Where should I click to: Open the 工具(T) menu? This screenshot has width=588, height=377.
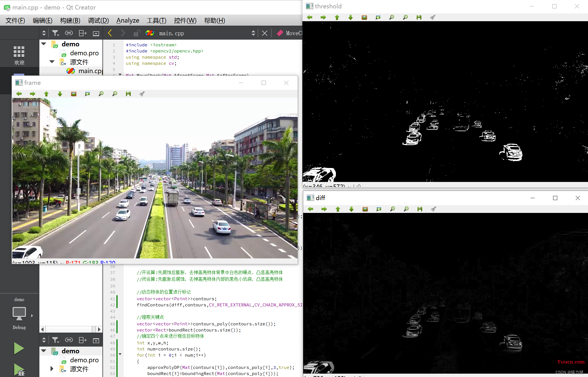156,20
